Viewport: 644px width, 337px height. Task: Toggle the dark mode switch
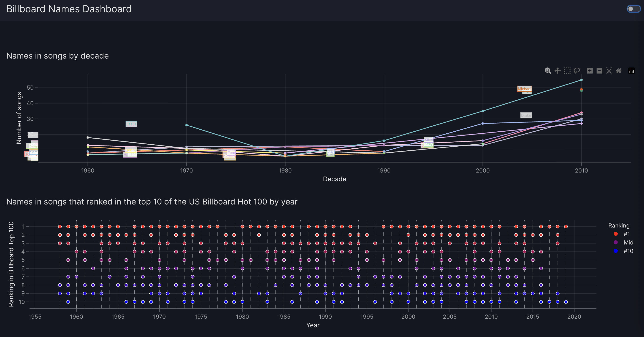tap(634, 9)
